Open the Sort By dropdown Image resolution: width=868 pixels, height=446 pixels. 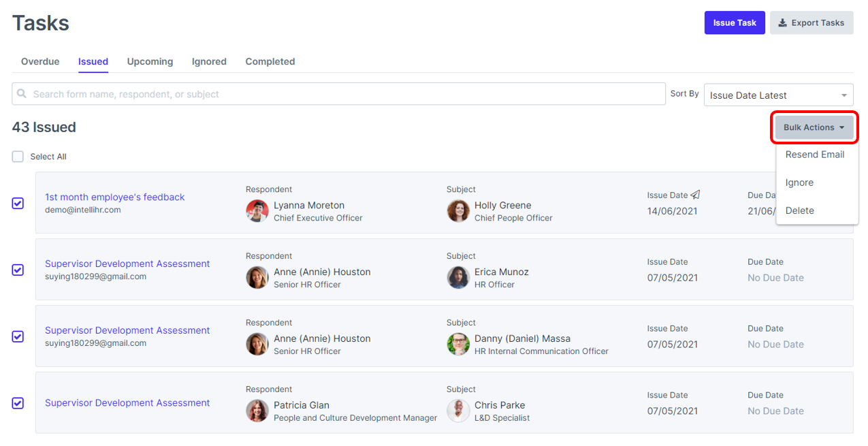(777, 95)
